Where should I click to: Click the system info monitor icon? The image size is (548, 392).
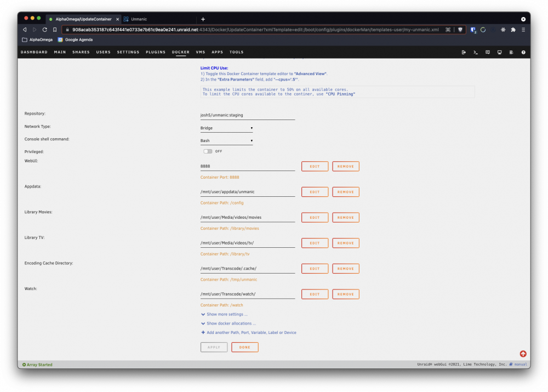point(499,52)
